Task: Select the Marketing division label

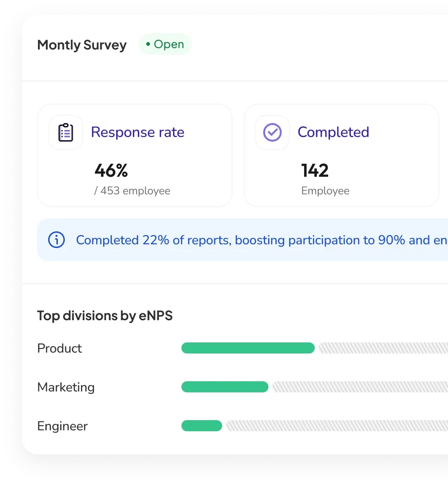Action: 66,387
